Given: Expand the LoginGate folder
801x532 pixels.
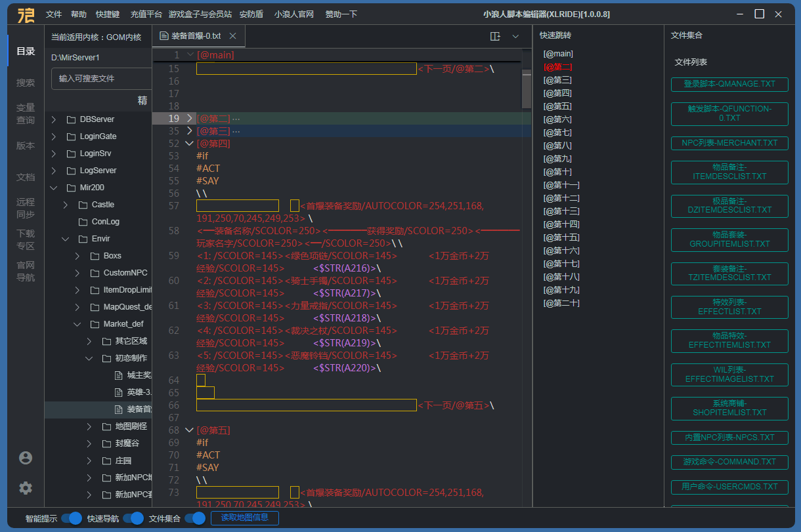Looking at the screenshot, I should point(54,136).
